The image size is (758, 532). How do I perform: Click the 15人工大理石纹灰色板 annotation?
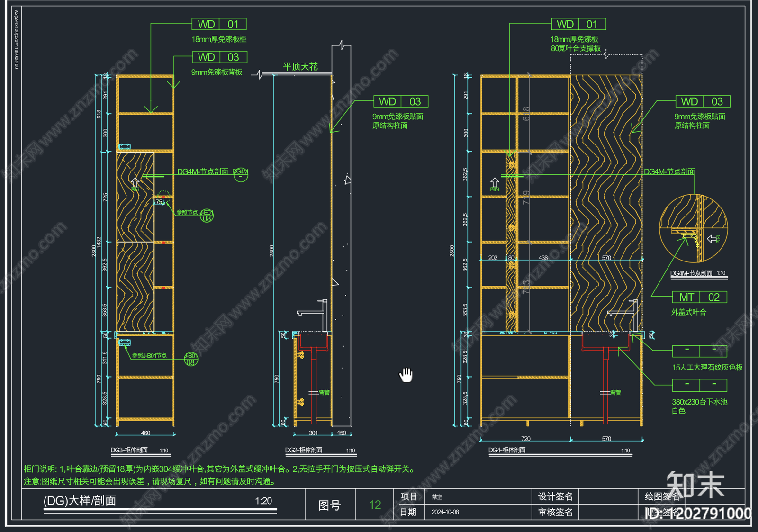[x=707, y=367]
